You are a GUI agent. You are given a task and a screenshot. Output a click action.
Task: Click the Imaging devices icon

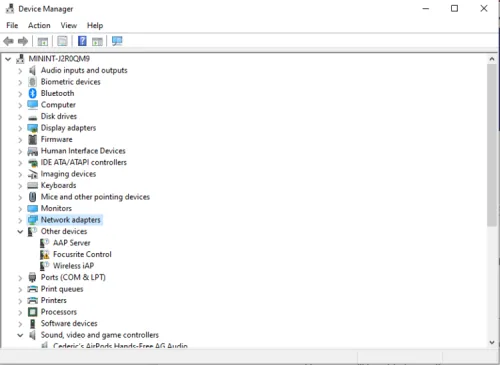[32, 174]
